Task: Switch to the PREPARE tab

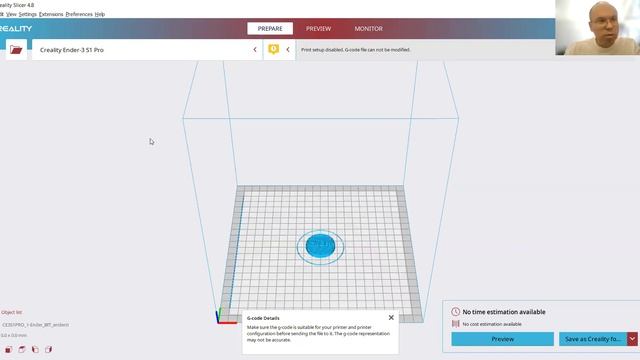Action: (270, 29)
